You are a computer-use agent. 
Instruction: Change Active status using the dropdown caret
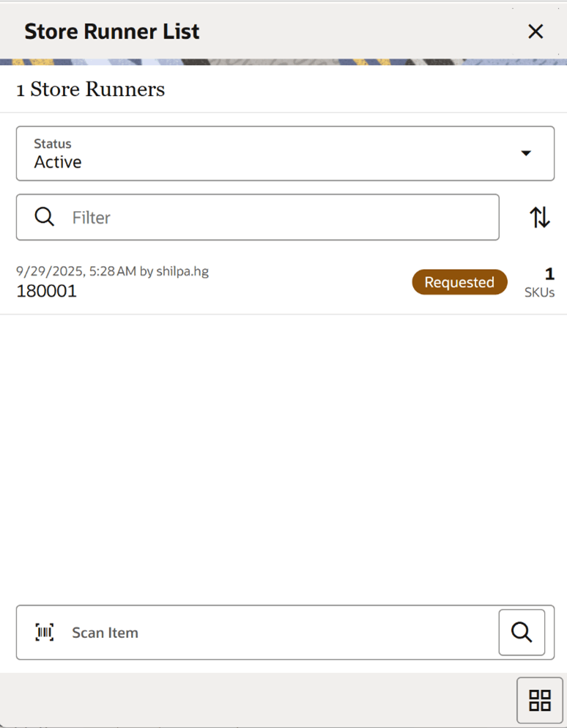click(x=526, y=153)
